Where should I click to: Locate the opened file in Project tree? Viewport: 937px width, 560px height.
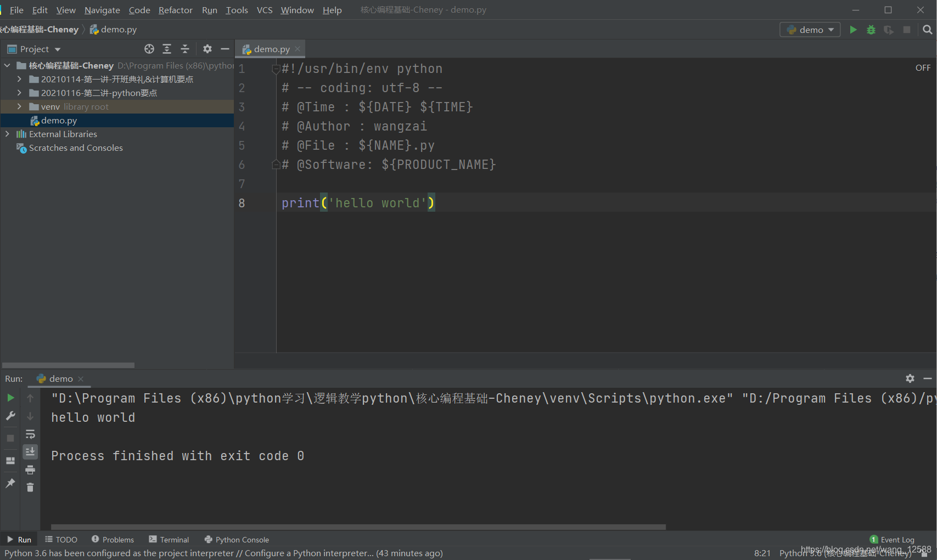(149, 49)
